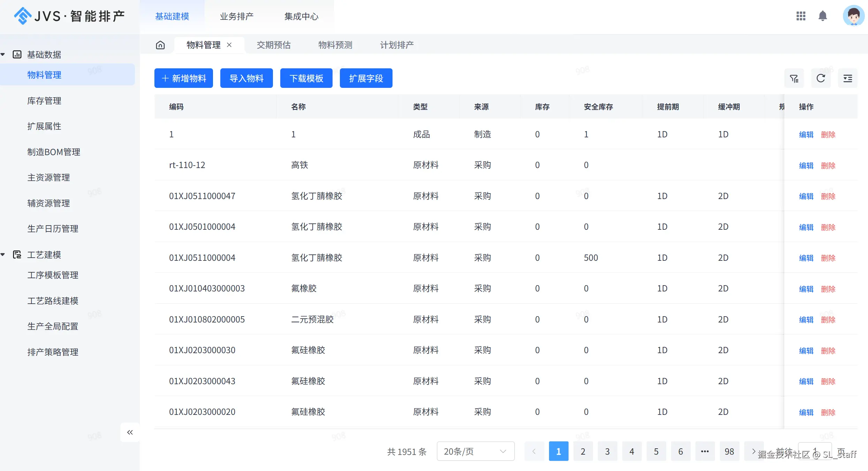The image size is (868, 471).
Task: Collapse the 基础数据 tree group
Action: point(3,54)
